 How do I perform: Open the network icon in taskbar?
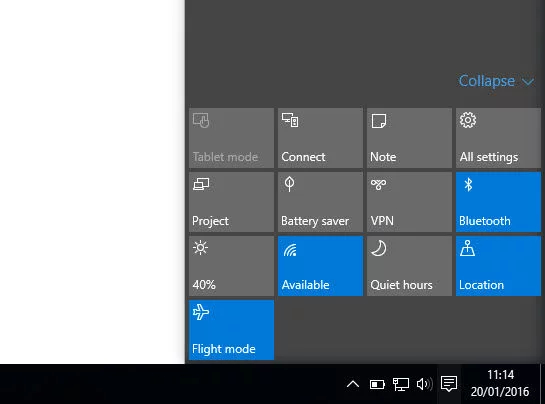[400, 384]
